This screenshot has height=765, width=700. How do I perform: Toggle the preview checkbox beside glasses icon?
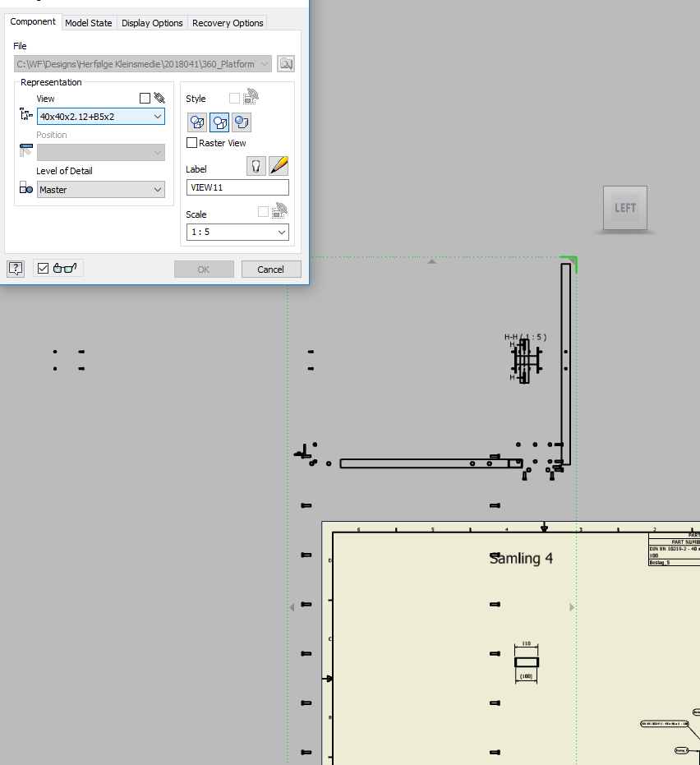tap(43, 269)
